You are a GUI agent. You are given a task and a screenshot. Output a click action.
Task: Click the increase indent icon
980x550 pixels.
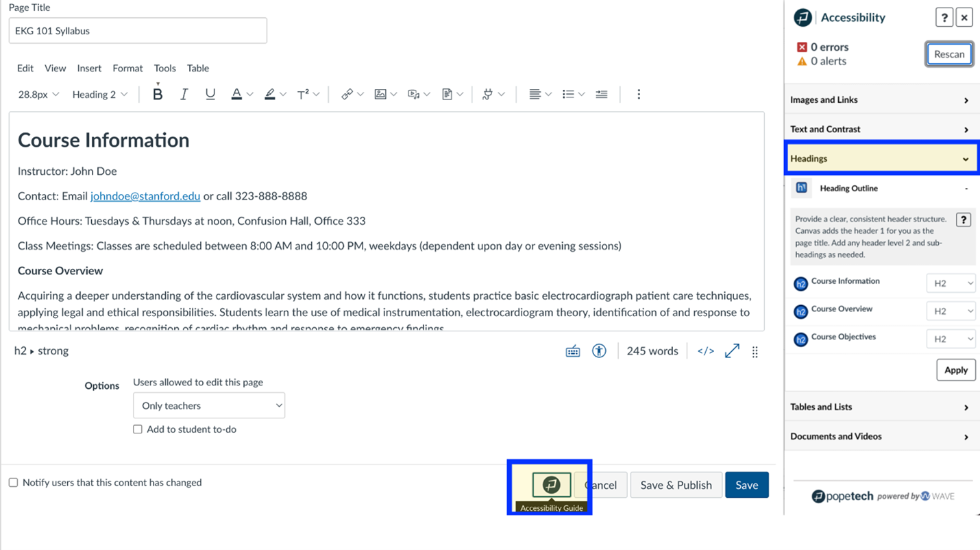click(602, 94)
